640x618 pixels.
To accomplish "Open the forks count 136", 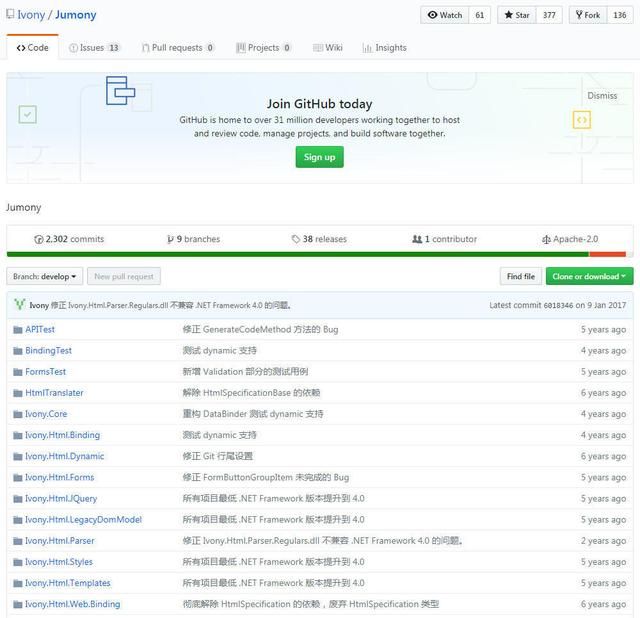I will click(620, 15).
